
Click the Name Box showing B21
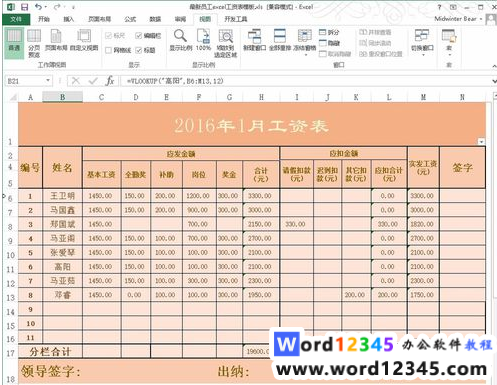25,81
